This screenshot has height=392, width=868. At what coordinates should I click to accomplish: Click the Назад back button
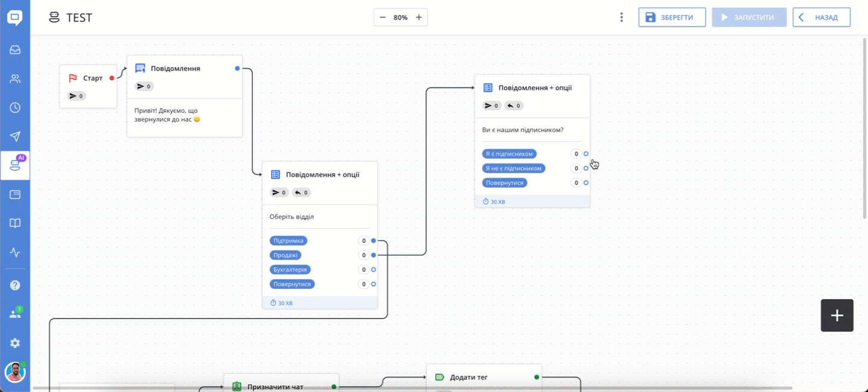tap(822, 17)
